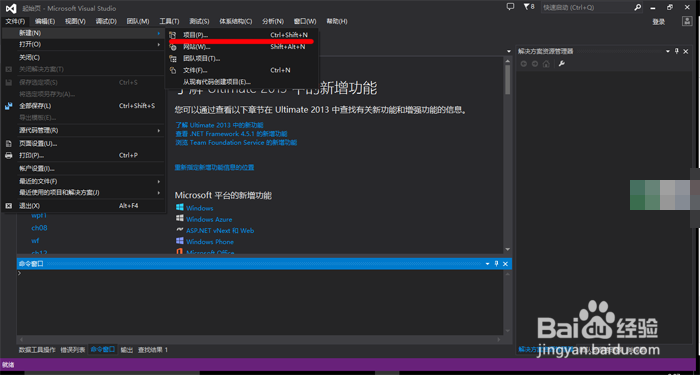Open Solution Explorer window position dropdown
Image resolution: width=700 pixels, height=375 pixels.
click(668, 51)
